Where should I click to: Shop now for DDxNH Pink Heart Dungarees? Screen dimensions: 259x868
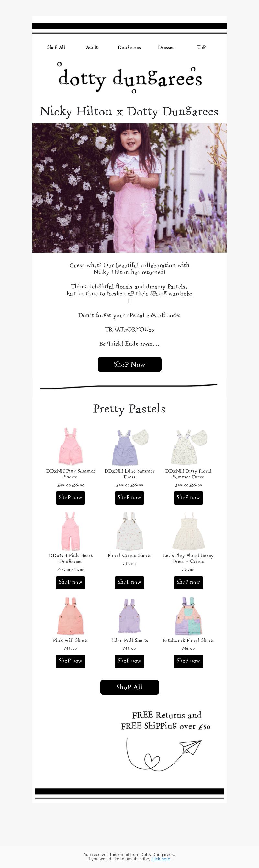71,582
